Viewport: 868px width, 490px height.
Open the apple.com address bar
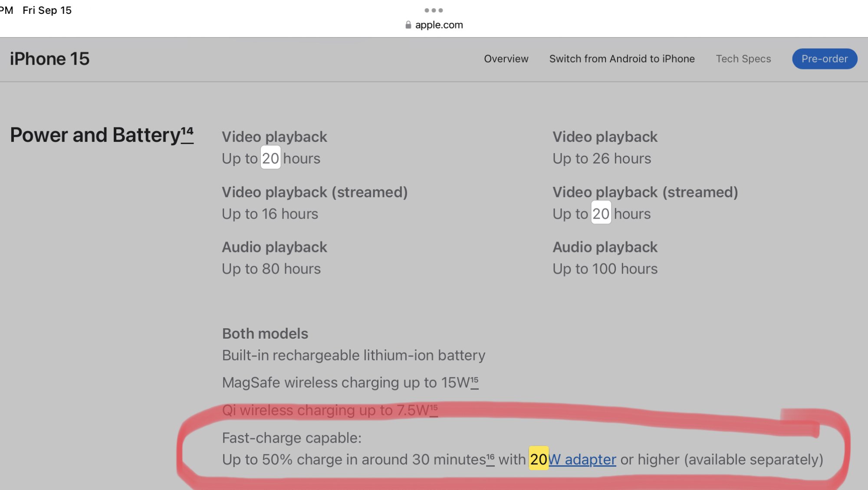434,25
